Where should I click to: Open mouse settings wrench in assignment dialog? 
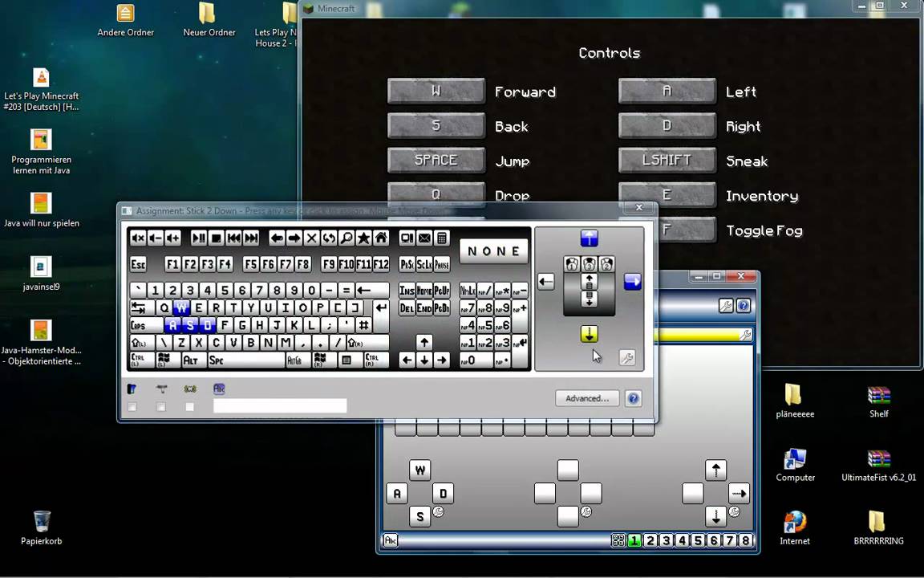627,357
